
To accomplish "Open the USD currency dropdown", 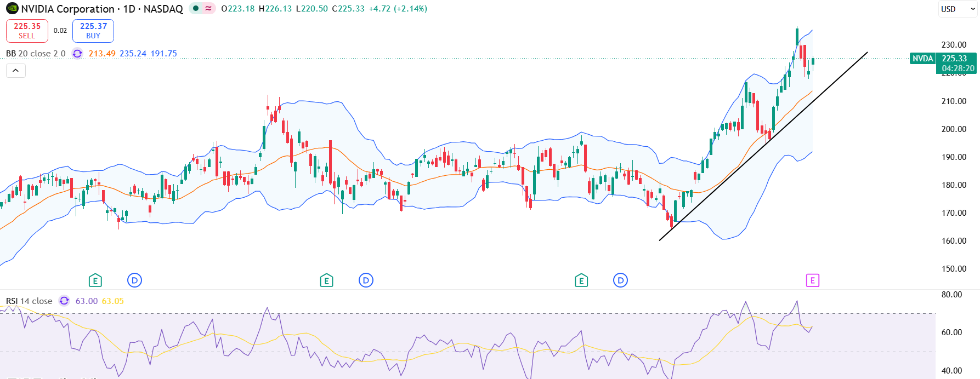I will pyautogui.click(x=958, y=9).
